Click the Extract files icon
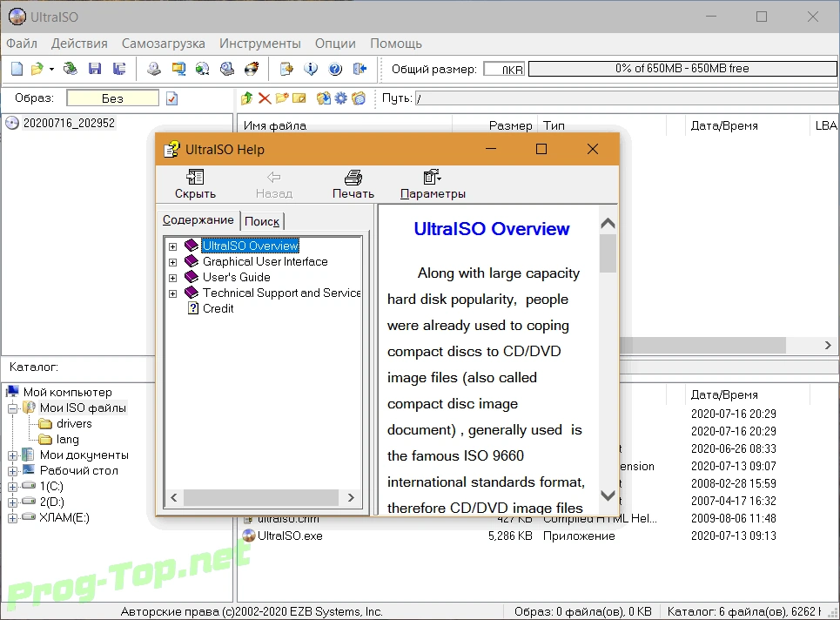 pos(324,98)
